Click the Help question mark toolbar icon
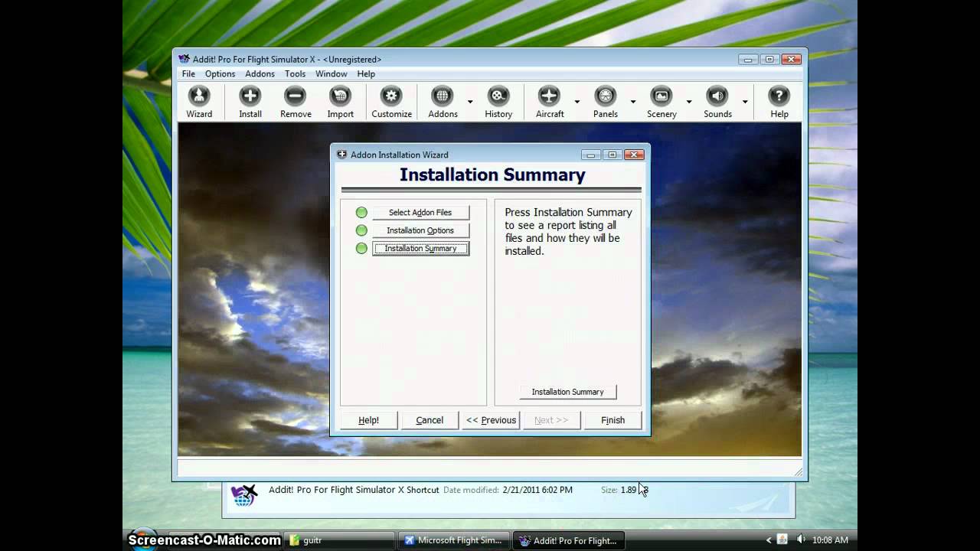 pos(779,96)
